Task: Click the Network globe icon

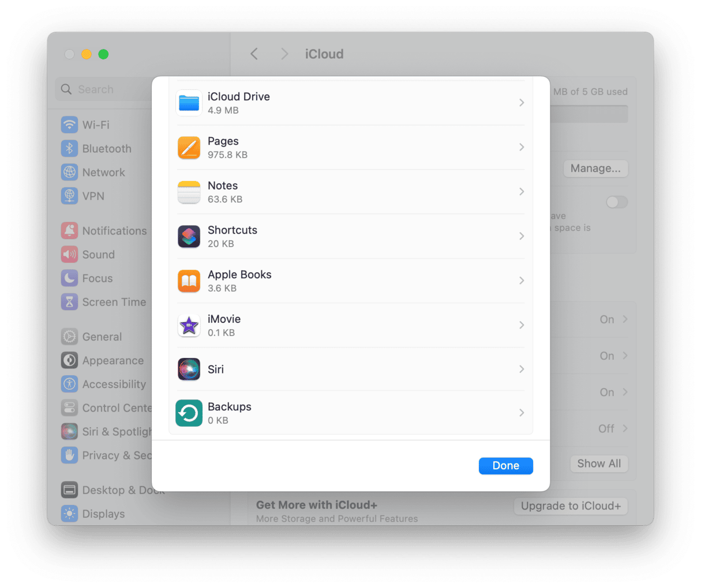Action: [69, 172]
